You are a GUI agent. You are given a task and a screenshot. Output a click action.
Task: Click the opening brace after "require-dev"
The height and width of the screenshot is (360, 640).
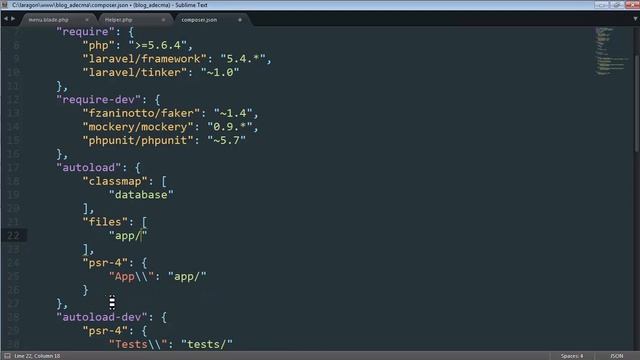(157, 100)
